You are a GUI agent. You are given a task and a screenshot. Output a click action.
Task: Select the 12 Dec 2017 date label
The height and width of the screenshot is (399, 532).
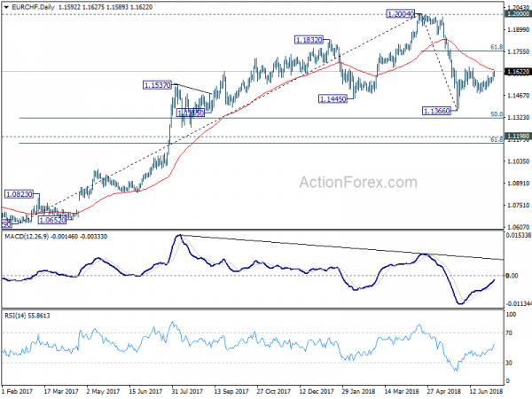tap(317, 391)
